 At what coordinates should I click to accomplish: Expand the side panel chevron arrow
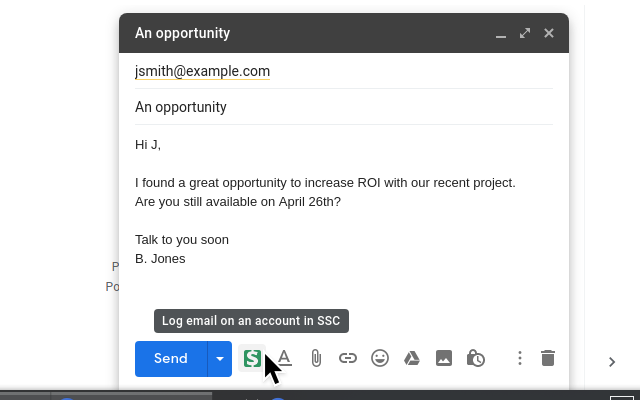612,362
